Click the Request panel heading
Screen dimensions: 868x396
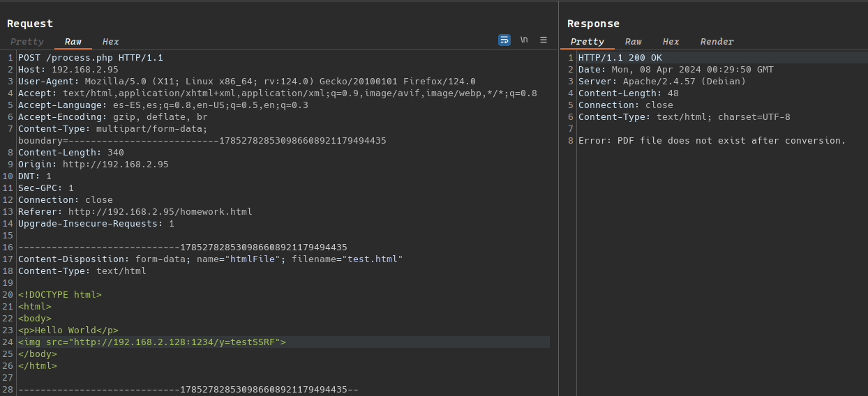click(x=30, y=24)
